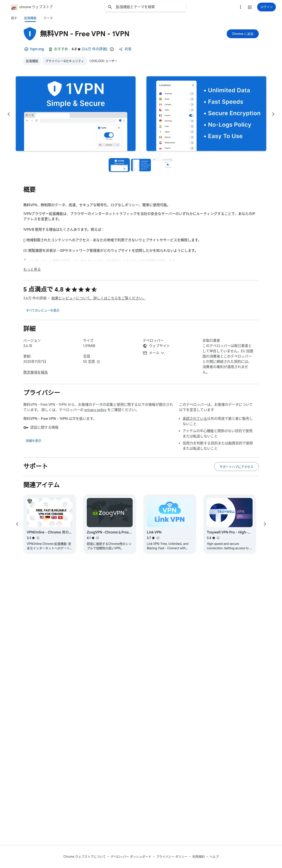The image size is (282, 868).
Task: Click the 共有 share button
Action: click(125, 49)
